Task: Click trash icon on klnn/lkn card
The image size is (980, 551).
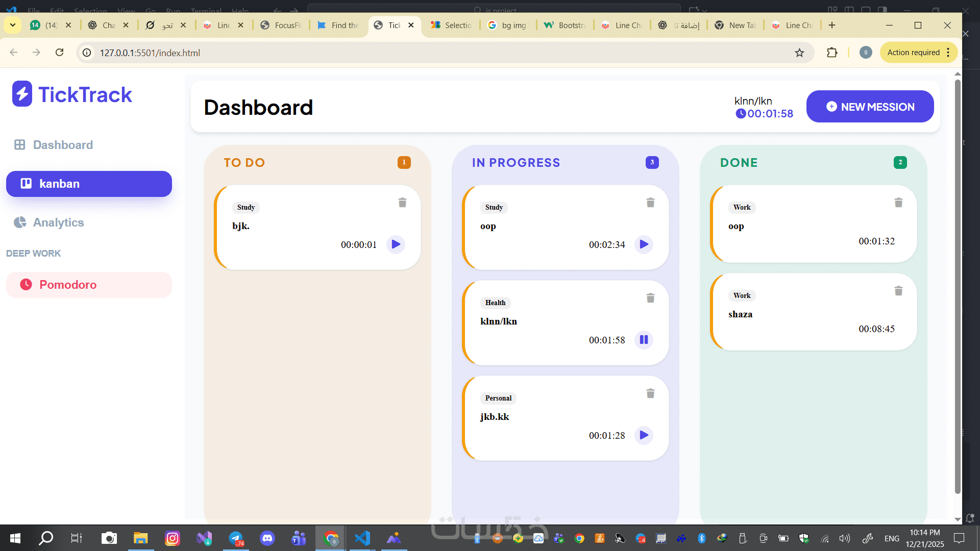Action: coord(650,298)
